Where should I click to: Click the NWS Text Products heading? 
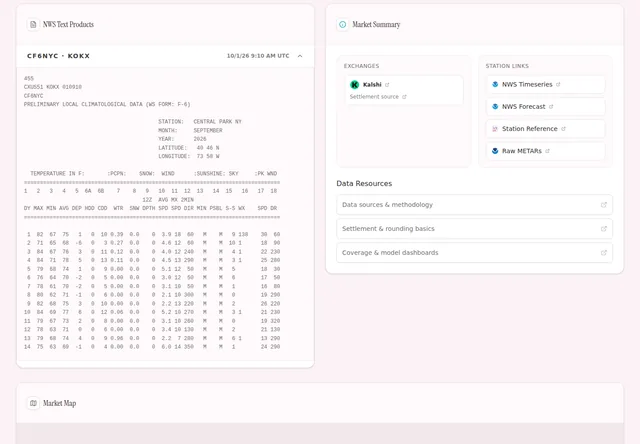tap(68, 24)
